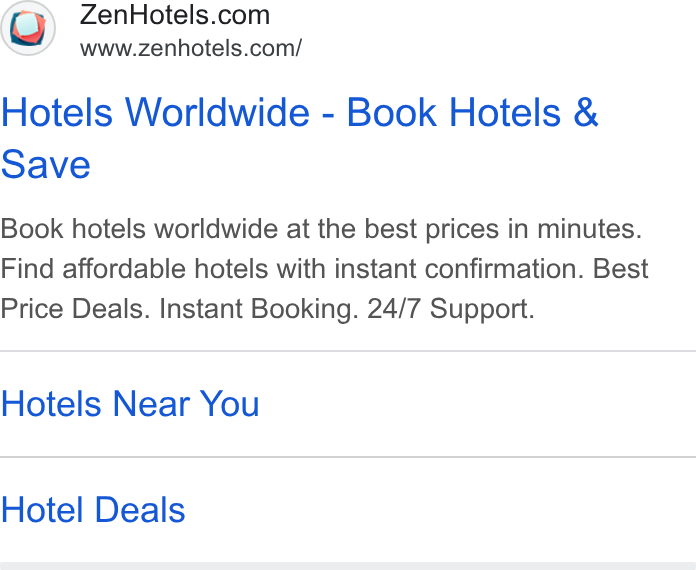The height and width of the screenshot is (570, 696).
Task: Click the www.zenhotels.com/ URL text
Action: point(191,48)
